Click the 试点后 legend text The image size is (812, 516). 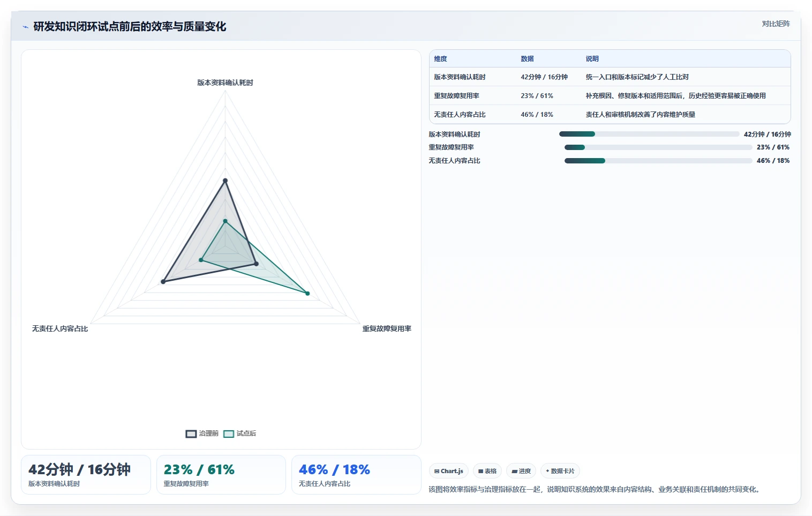[246, 433]
